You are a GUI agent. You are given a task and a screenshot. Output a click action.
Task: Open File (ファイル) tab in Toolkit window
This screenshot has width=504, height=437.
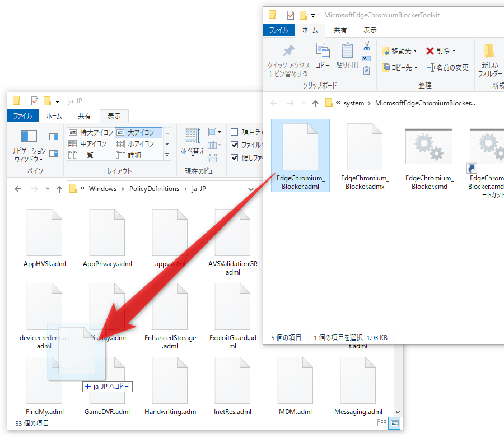click(x=279, y=30)
